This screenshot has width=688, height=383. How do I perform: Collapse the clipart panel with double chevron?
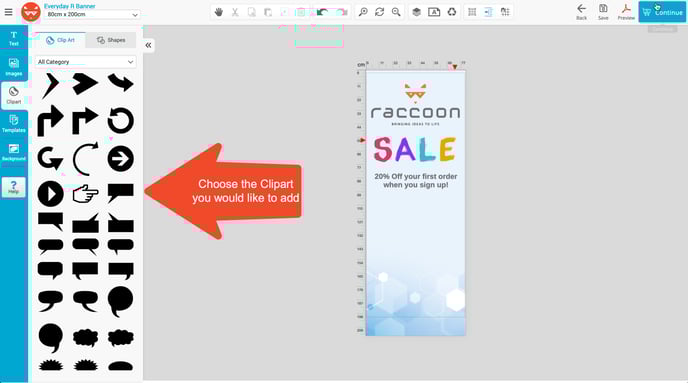148,45
